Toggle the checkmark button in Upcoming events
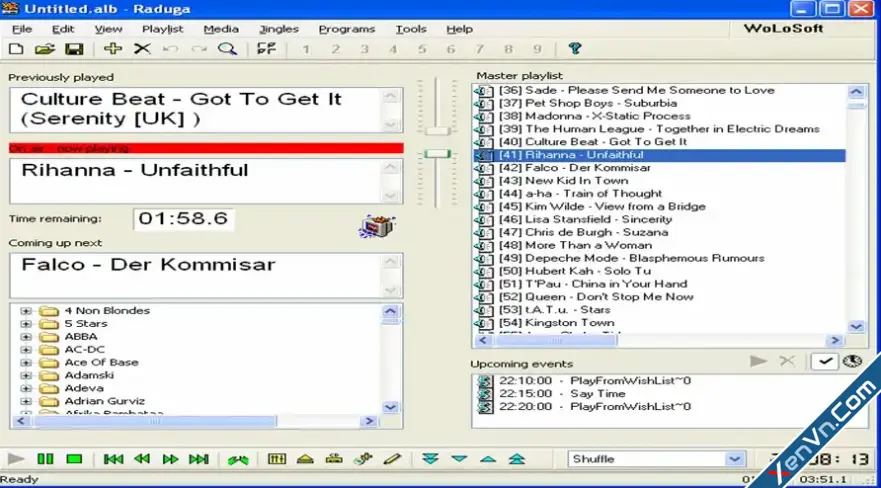The height and width of the screenshot is (488, 881). pos(824,361)
